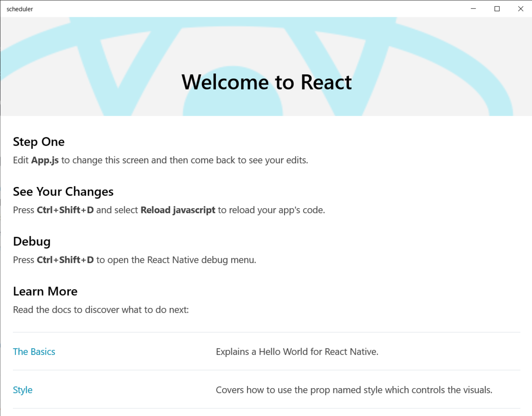This screenshot has height=416, width=532.
Task: Close the scheduler window
Action: pos(520,9)
